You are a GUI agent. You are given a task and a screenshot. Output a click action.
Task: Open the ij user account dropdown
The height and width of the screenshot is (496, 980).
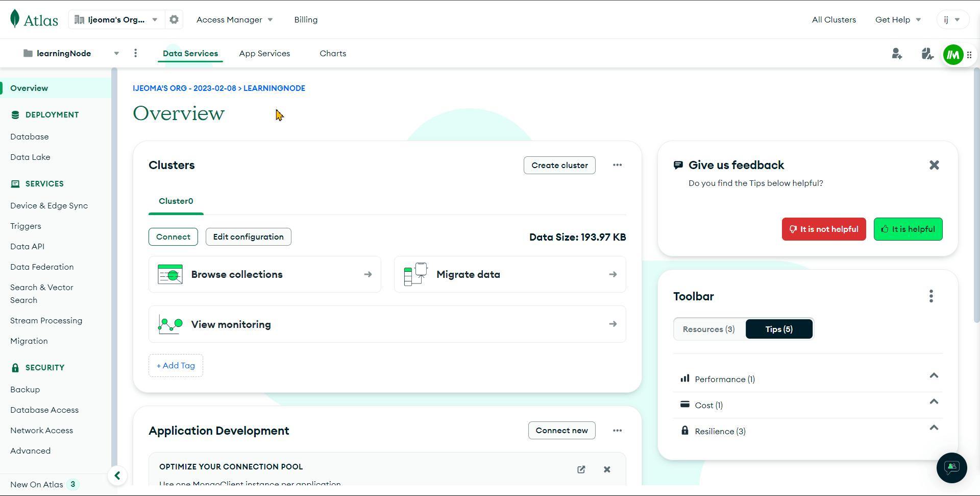952,19
